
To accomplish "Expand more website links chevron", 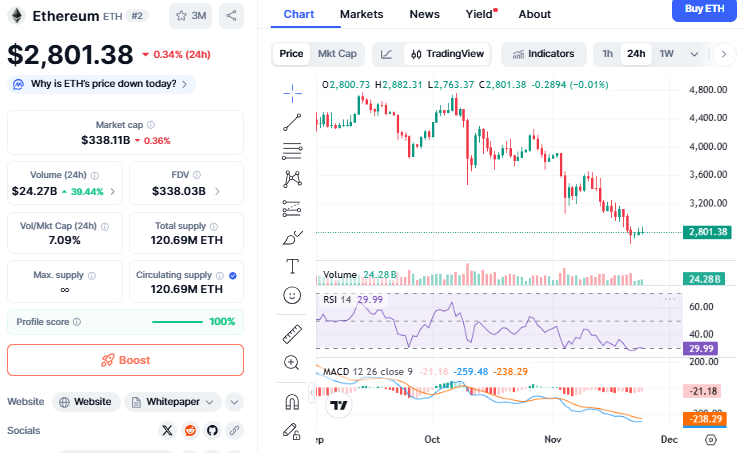I will click(234, 402).
